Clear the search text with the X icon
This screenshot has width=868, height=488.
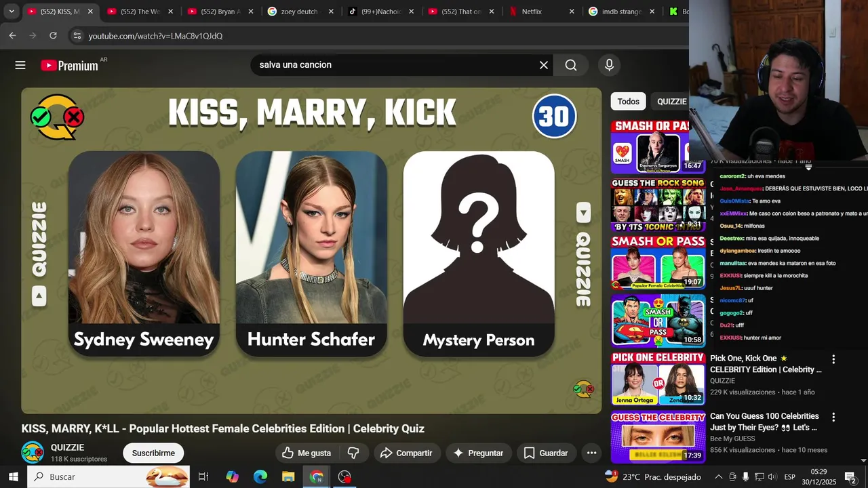click(544, 65)
